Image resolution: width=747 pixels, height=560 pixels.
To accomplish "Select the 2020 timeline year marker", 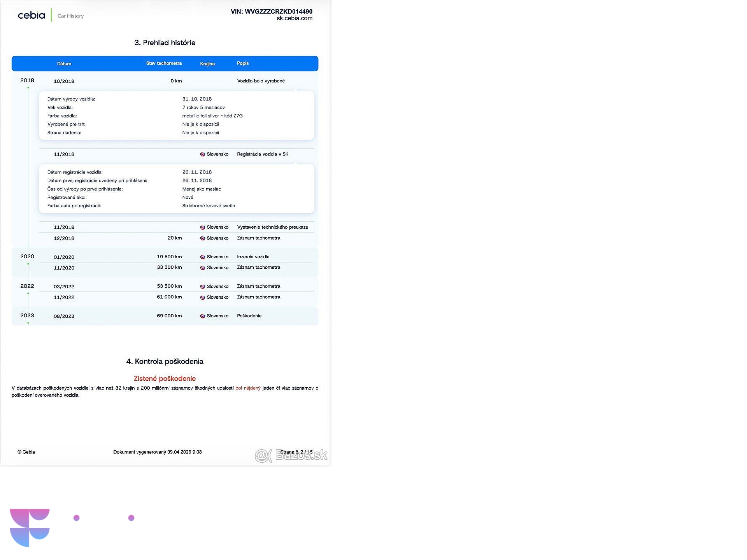I will 27,257.
